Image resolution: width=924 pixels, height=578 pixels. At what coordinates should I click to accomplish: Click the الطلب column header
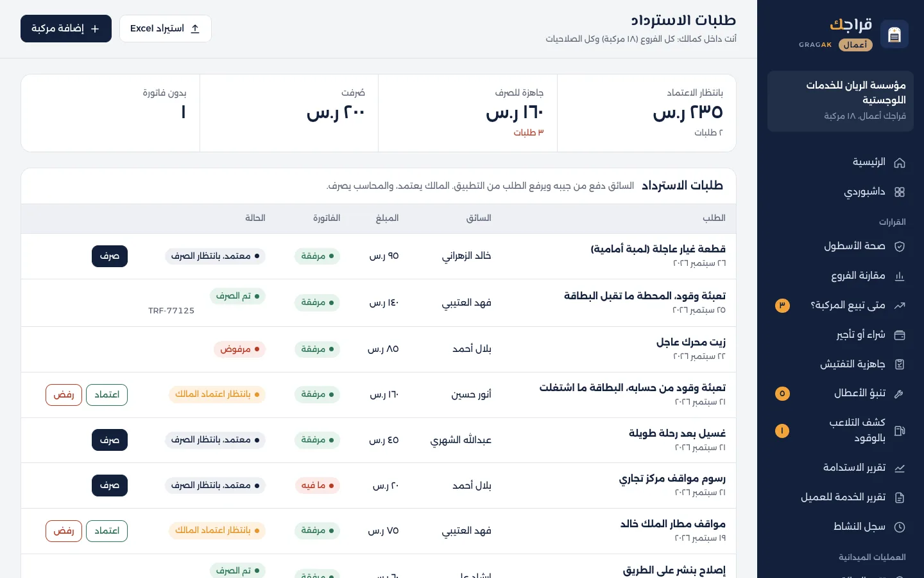(714, 218)
